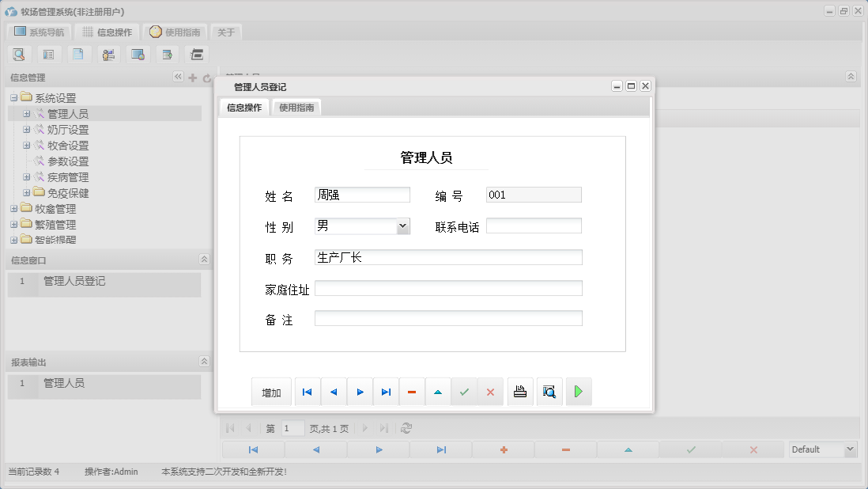Open the 性别 dropdown in the form

[404, 226]
